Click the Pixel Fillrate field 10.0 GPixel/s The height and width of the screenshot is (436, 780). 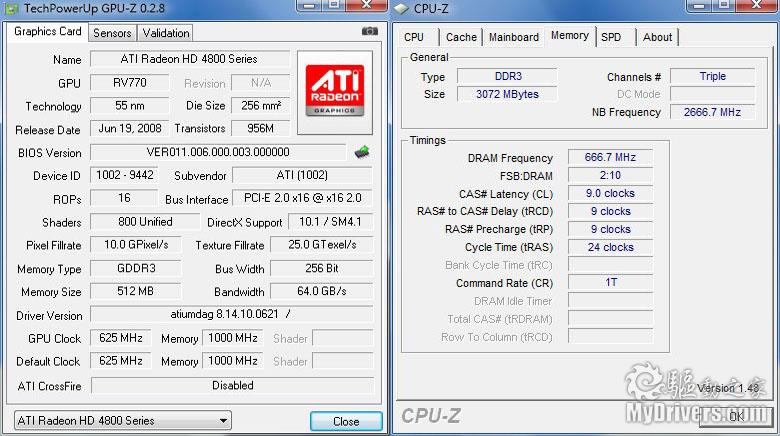[x=136, y=245]
